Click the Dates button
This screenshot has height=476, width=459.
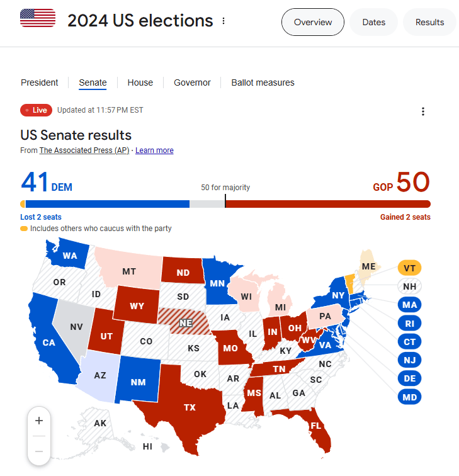pos(373,22)
